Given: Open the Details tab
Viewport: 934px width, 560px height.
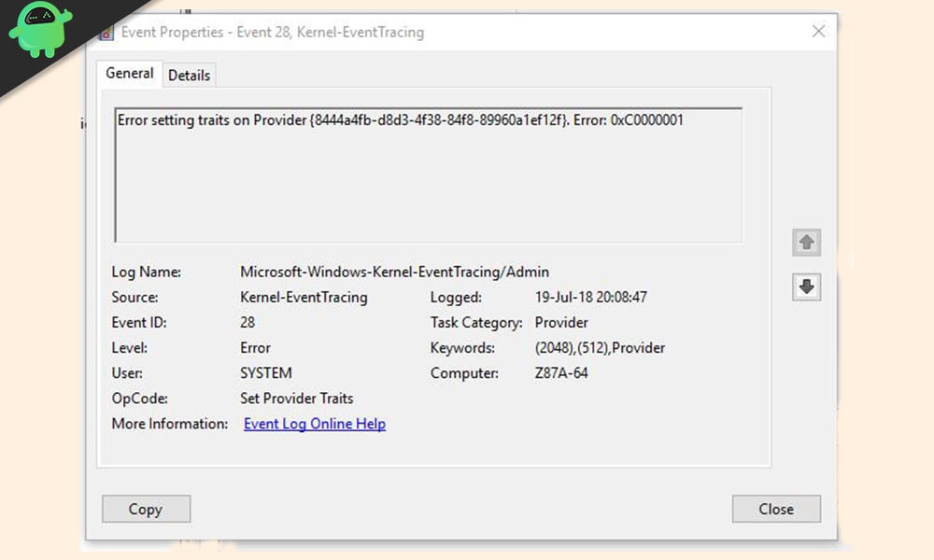Looking at the screenshot, I should tap(189, 76).
